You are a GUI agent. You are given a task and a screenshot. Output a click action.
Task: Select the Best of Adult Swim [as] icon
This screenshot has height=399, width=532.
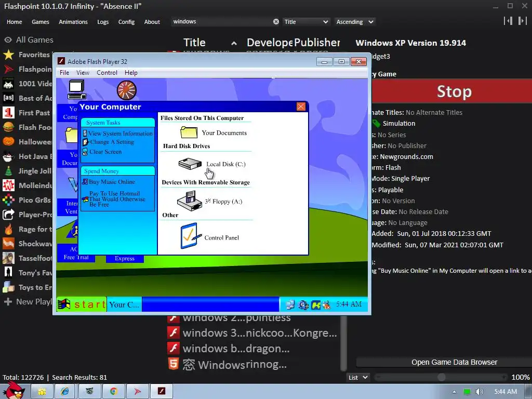click(x=8, y=98)
